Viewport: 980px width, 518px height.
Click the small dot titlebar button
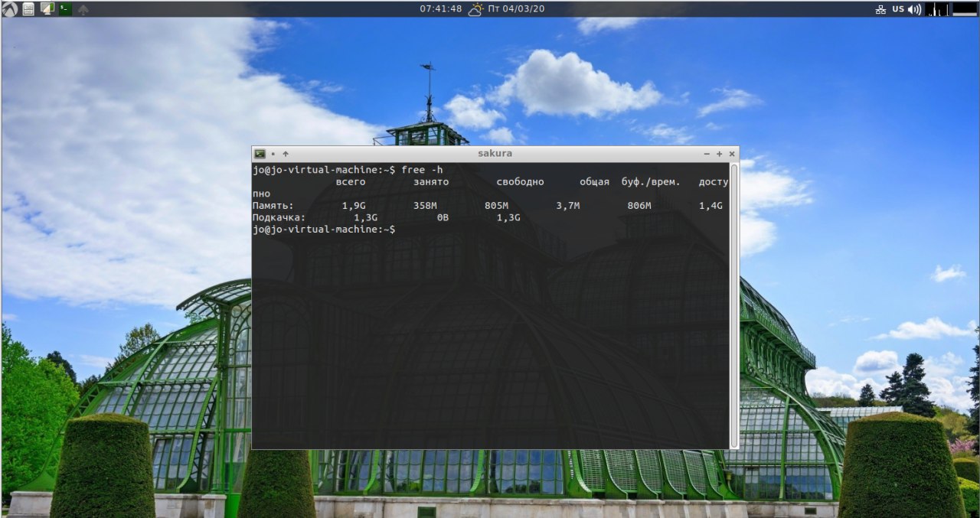click(273, 154)
